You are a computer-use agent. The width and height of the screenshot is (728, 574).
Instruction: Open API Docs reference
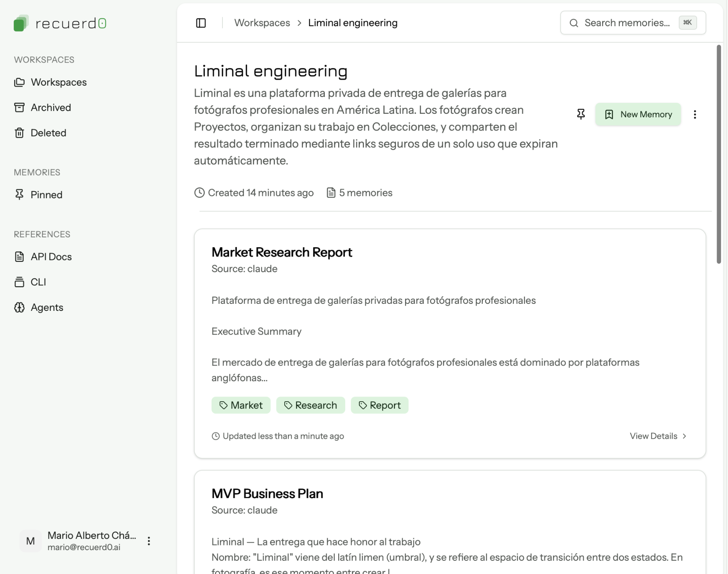tap(51, 257)
